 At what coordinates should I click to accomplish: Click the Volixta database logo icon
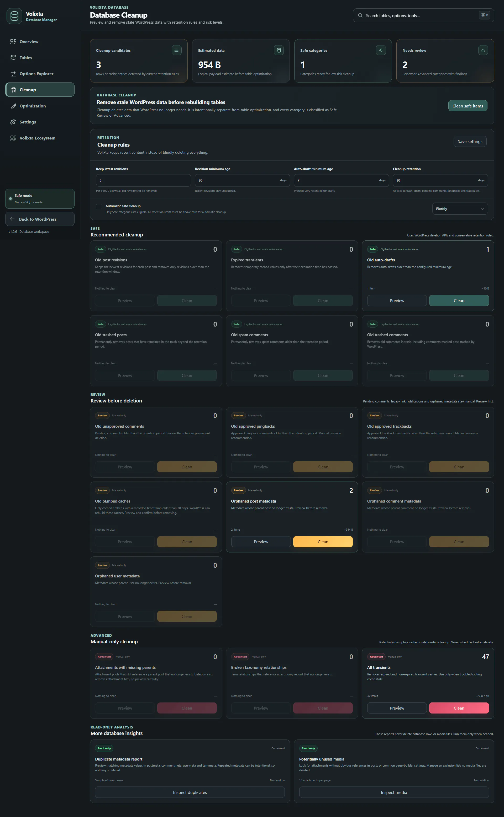tap(14, 16)
